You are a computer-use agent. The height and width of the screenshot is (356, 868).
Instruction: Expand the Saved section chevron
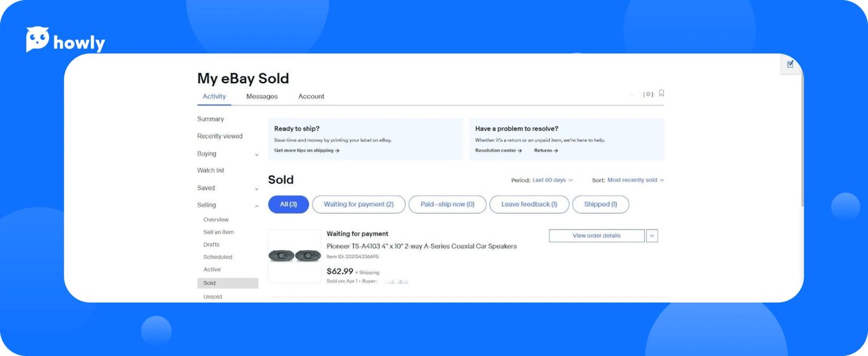coord(257,189)
